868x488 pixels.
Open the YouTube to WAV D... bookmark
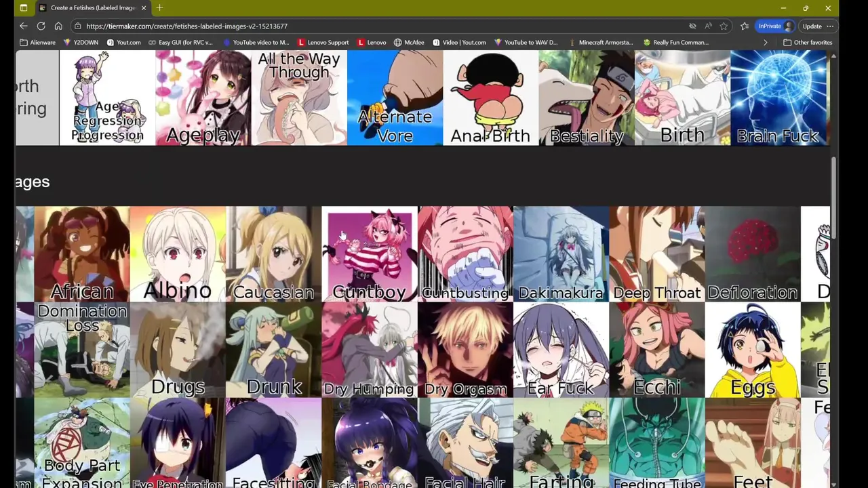point(526,42)
